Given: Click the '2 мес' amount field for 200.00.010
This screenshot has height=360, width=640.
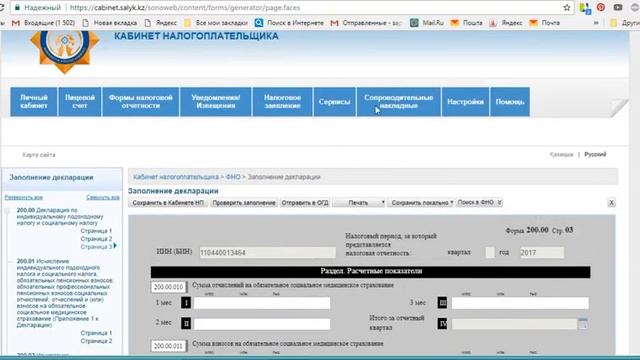Looking at the screenshot, I should pos(262,324).
